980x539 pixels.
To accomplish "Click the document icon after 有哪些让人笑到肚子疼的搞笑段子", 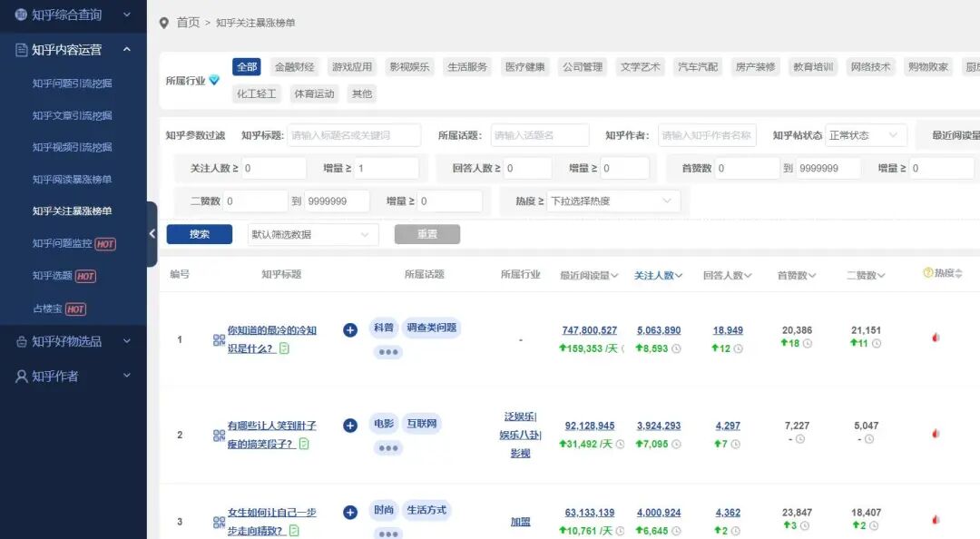I will tap(304, 444).
